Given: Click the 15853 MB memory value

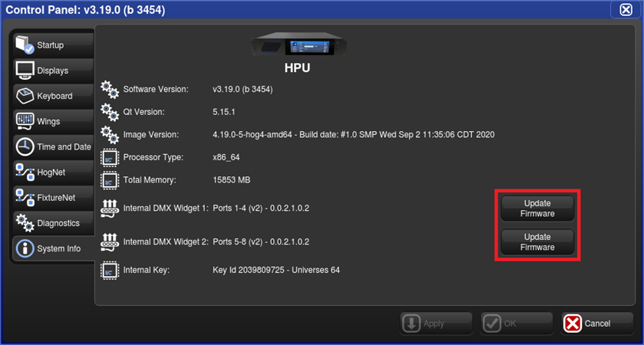Looking at the screenshot, I should (x=231, y=180).
